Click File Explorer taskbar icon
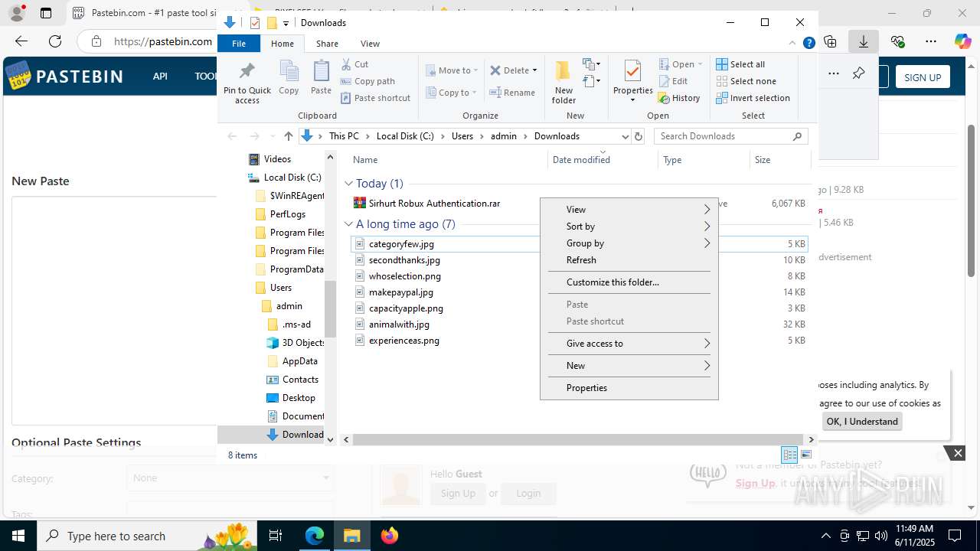This screenshot has height=551, width=980. [352, 536]
